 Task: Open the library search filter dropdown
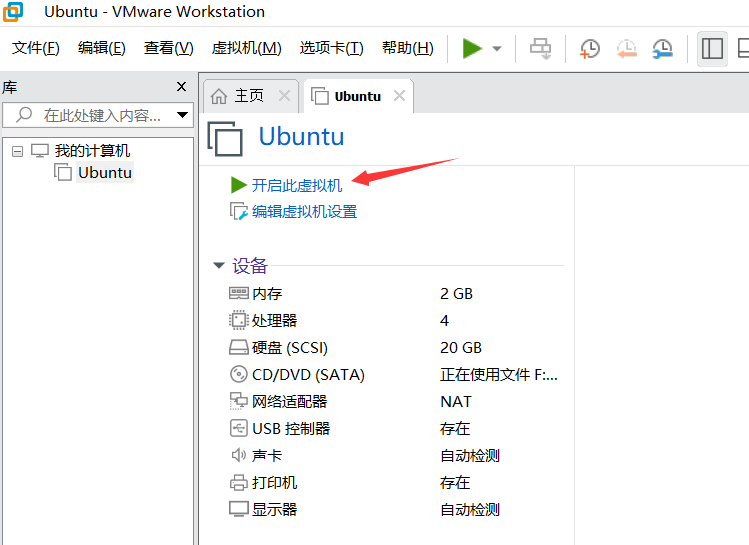point(182,115)
